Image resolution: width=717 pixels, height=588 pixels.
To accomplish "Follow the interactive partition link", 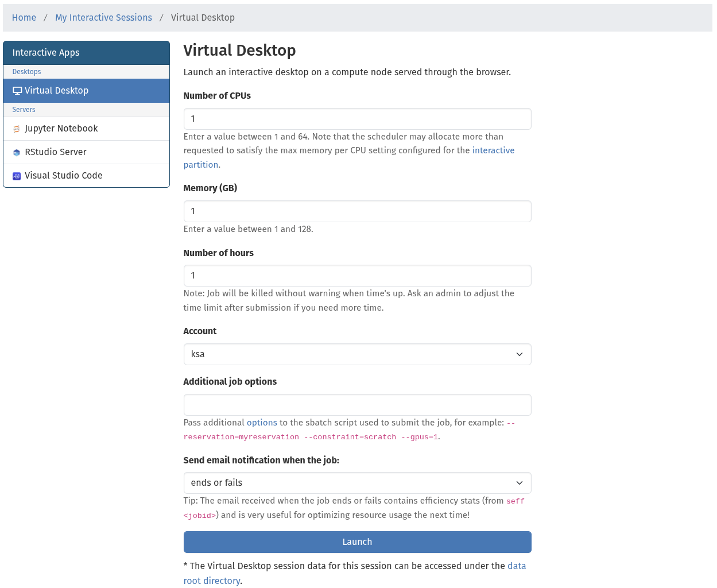I will 349,157.
